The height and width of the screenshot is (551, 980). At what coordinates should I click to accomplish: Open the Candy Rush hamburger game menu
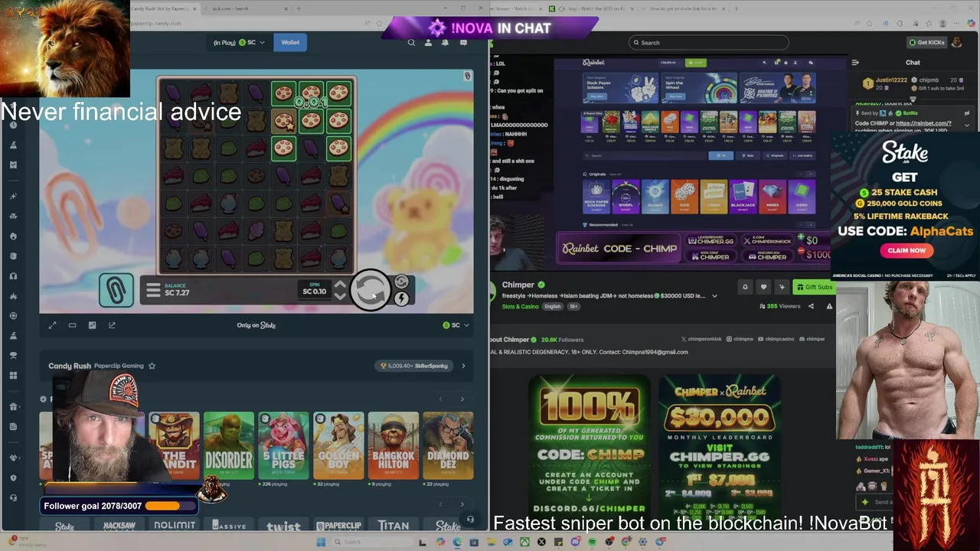point(152,290)
